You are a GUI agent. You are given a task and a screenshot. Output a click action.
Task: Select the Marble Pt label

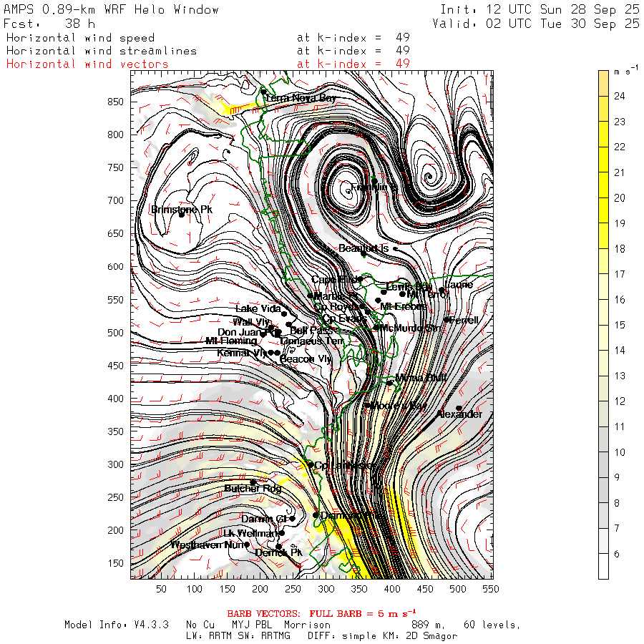336,296
